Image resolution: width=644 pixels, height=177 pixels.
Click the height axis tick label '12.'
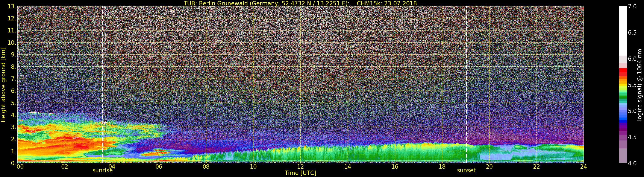coord(12,18)
